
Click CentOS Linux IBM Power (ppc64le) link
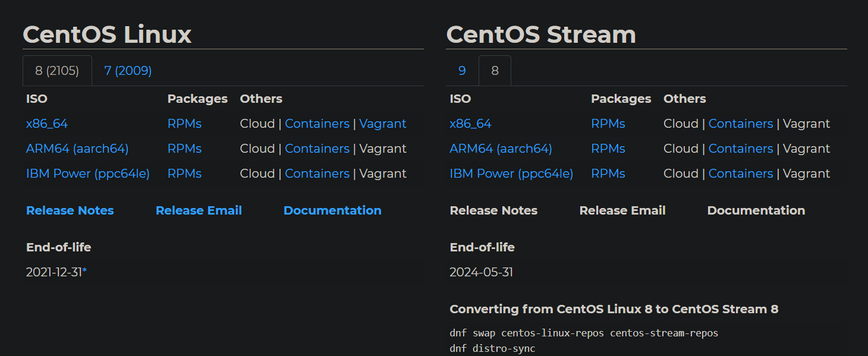pyautogui.click(x=88, y=174)
